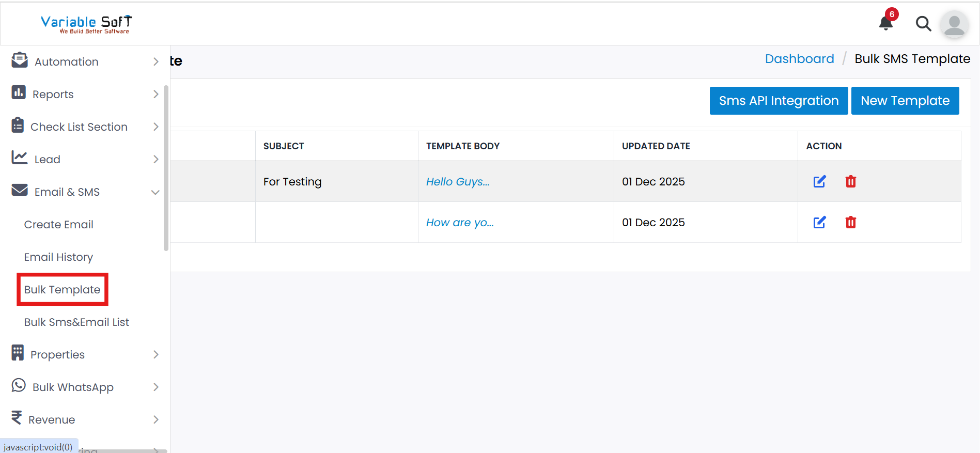Click Sms API Integration button
Screen dimensions: 980x453
coord(779,101)
